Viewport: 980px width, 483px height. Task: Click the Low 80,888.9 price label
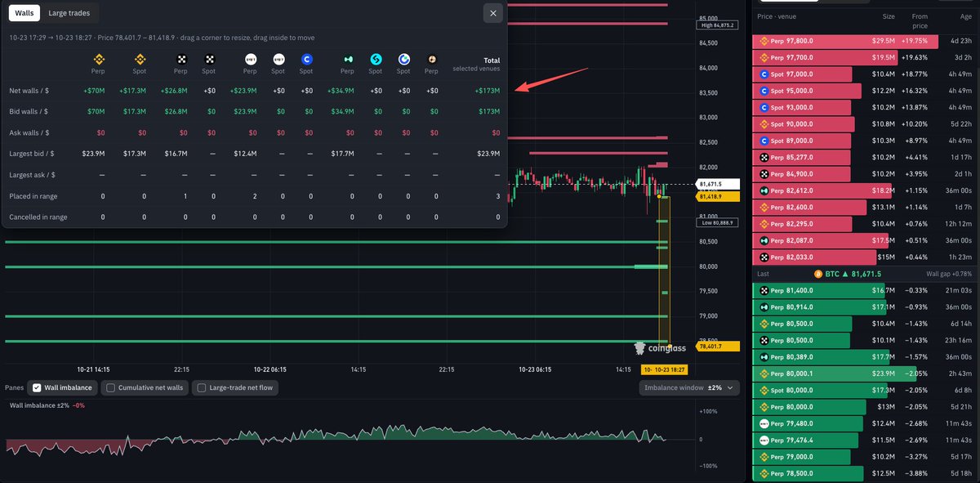click(718, 222)
